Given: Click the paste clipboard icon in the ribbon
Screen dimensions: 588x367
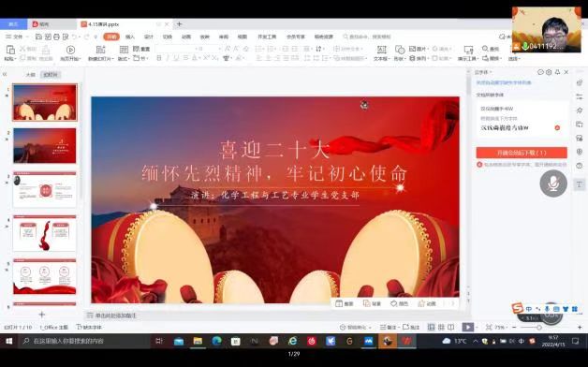Looking at the screenshot, I should pos(10,50).
